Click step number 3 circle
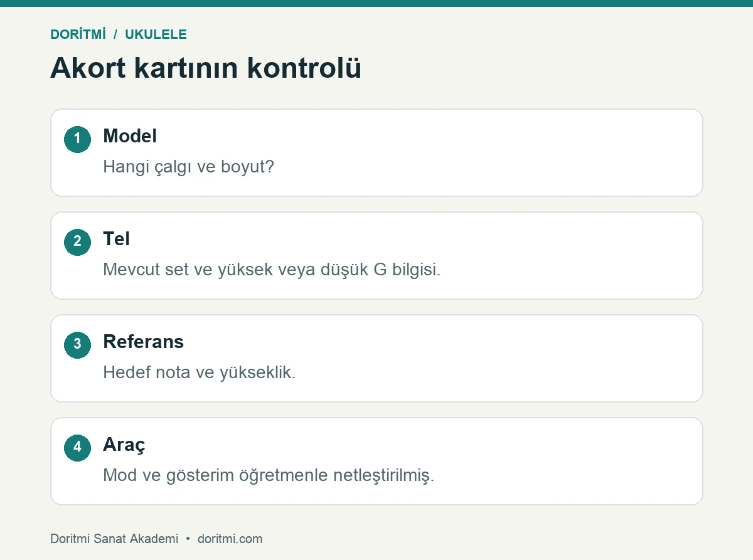The image size is (753, 560). tap(77, 345)
